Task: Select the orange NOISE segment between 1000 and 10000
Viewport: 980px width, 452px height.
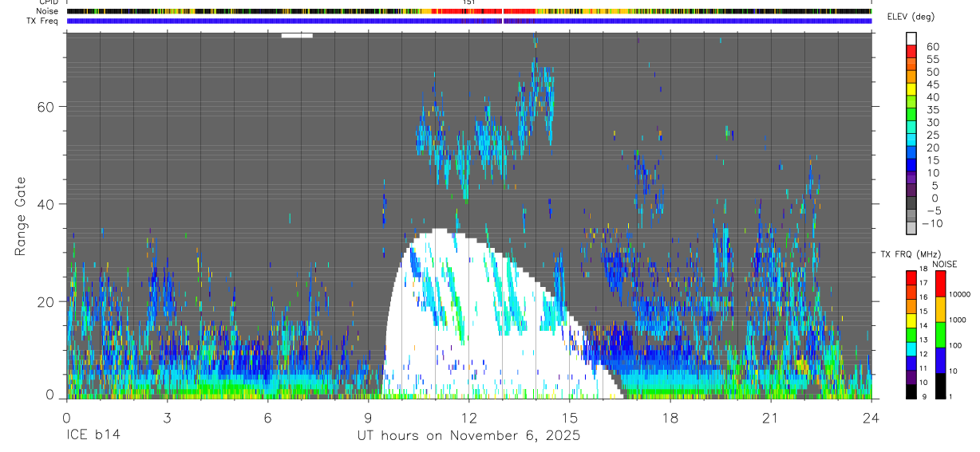Action: pyautogui.click(x=941, y=309)
